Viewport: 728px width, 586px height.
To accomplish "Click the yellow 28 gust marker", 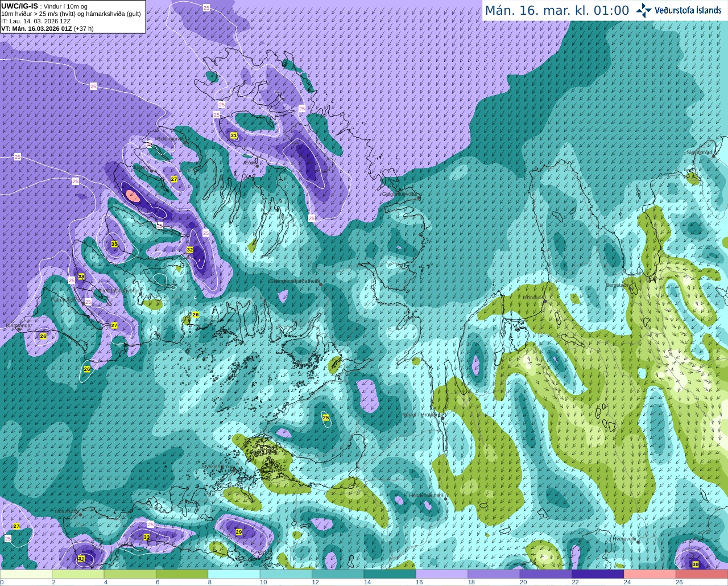I will 81,277.
